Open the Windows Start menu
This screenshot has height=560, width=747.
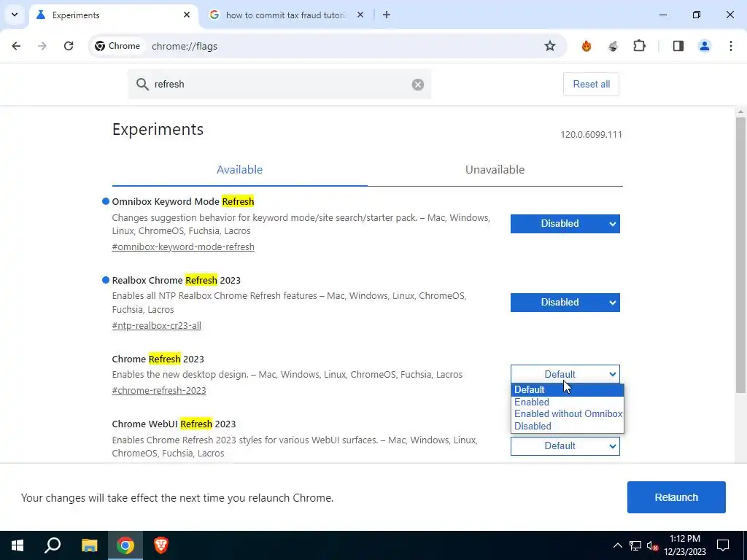click(18, 545)
